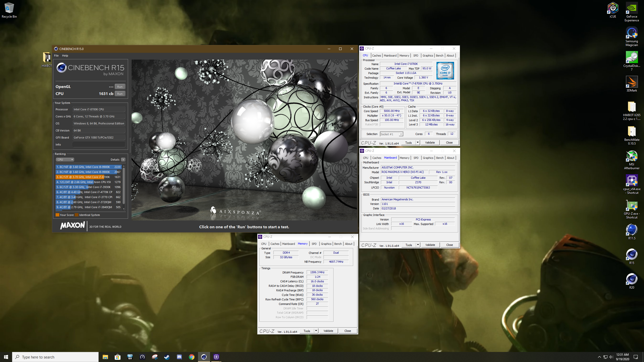The height and width of the screenshot is (362, 644).
Task: Open Tools dropdown arrow in top CPU-Z
Action: coord(418,143)
